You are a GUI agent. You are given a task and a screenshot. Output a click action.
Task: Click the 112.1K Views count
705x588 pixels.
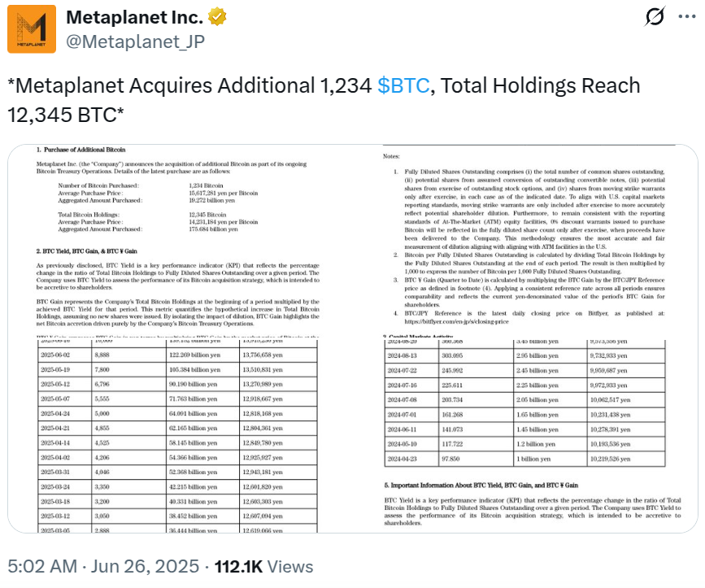click(263, 567)
